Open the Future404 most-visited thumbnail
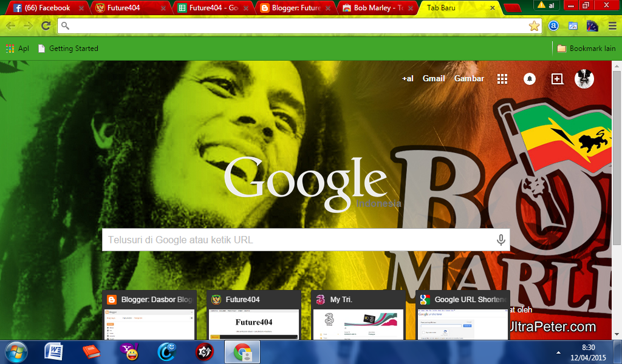The image size is (622, 364). (x=254, y=315)
